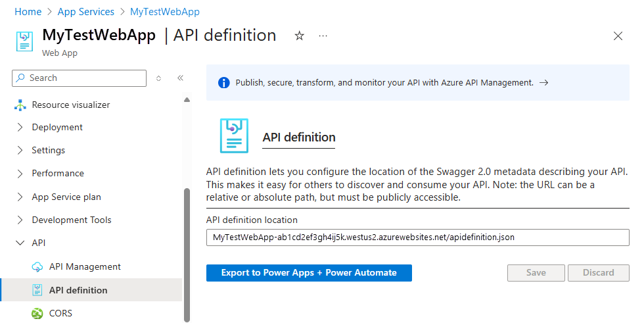The height and width of the screenshot is (323, 644).
Task: Click the info icon in banner
Action: pos(223,83)
